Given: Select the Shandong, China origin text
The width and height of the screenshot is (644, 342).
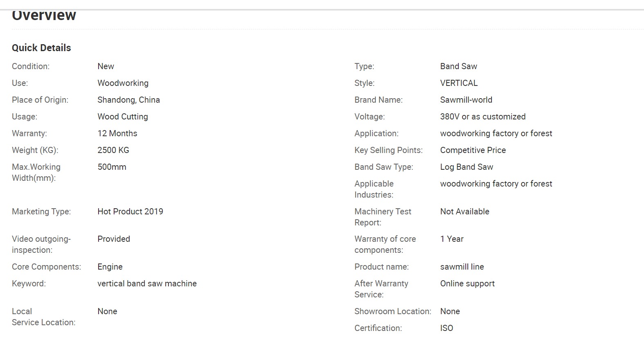Looking at the screenshot, I should (128, 100).
